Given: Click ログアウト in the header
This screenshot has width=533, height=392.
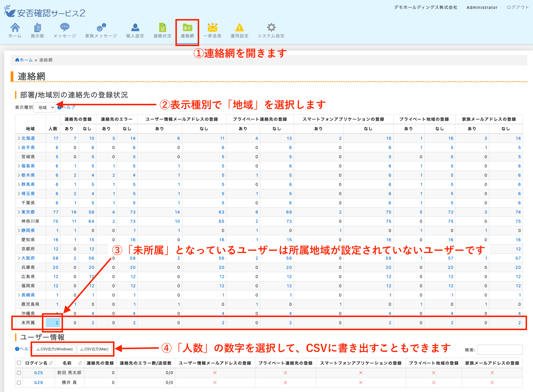Looking at the screenshot, I should point(518,7).
